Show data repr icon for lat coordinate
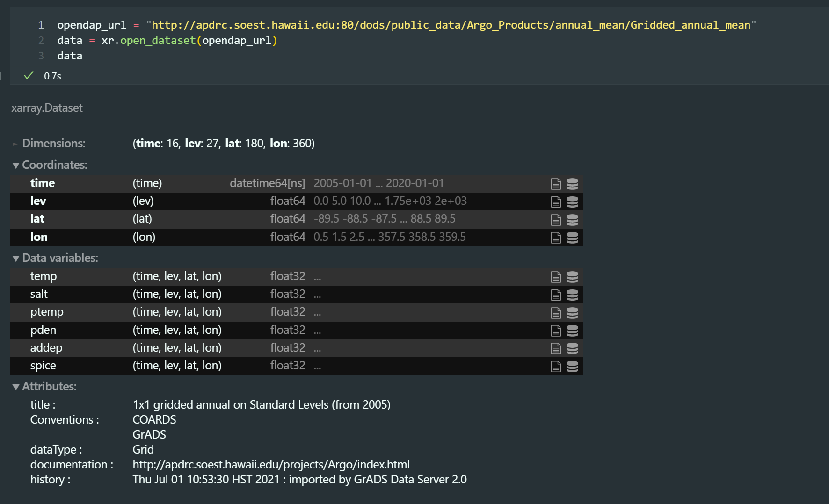Image resolution: width=829 pixels, height=504 pixels. click(572, 220)
